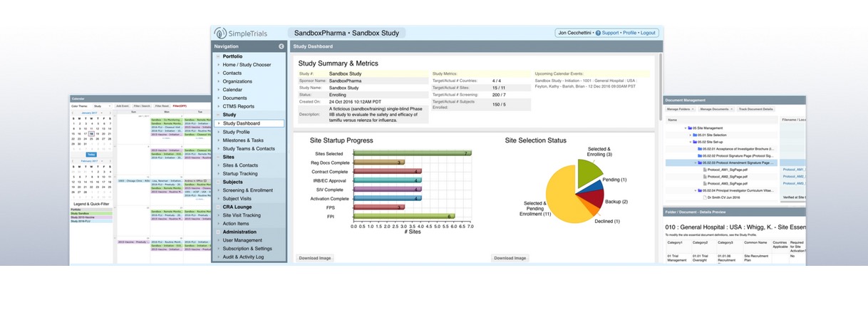The width and height of the screenshot is (868, 325).
Task: Open the Manage Folders dropdown
Action: tap(680, 109)
